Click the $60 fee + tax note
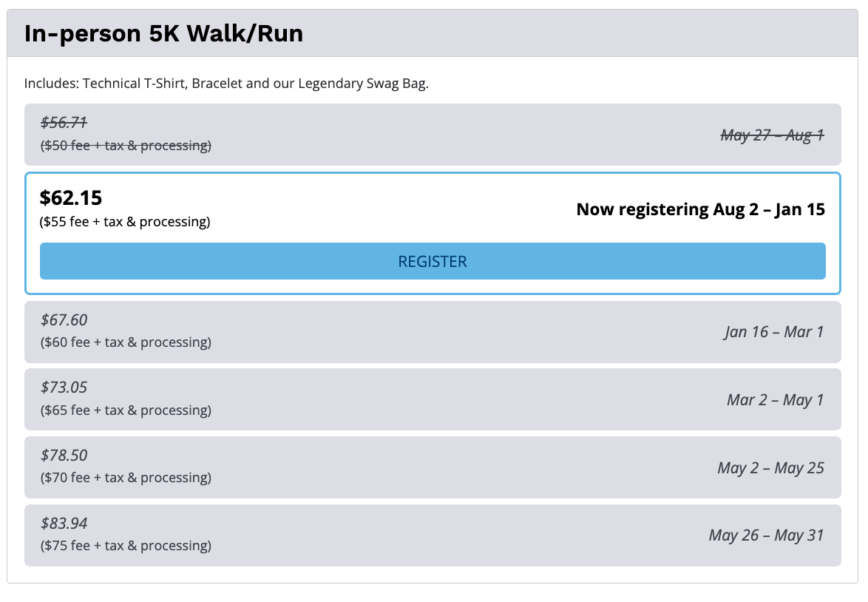Image resolution: width=868 pixels, height=602 pixels. tap(126, 342)
